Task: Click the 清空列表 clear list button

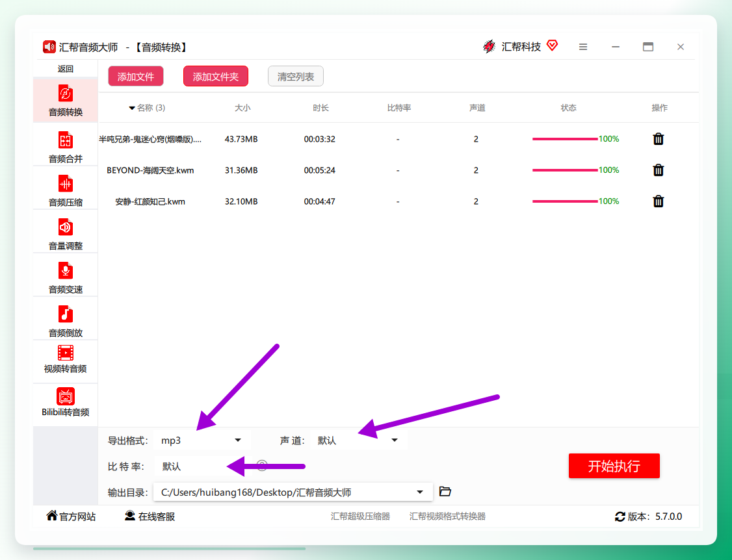Action: click(296, 77)
